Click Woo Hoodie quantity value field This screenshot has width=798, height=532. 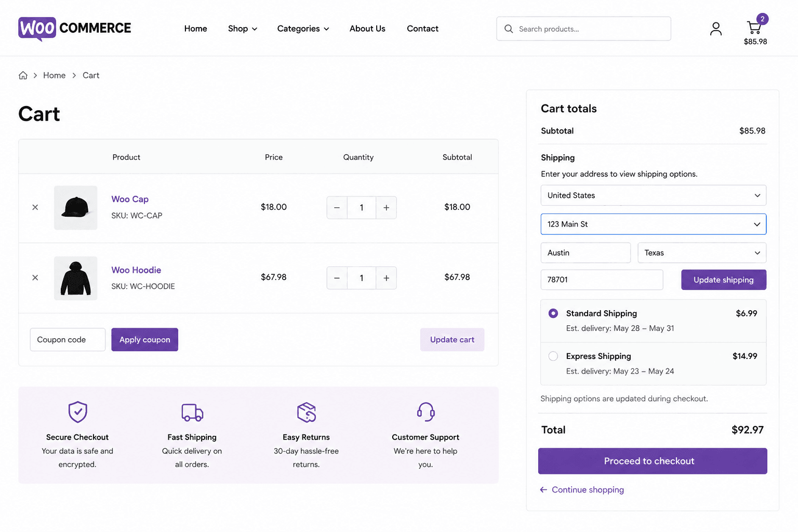tap(362, 278)
